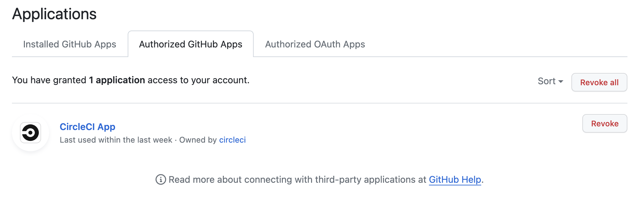This screenshot has width=644, height=199.
Task: Visit the circleci owner profile link
Action: (x=232, y=140)
